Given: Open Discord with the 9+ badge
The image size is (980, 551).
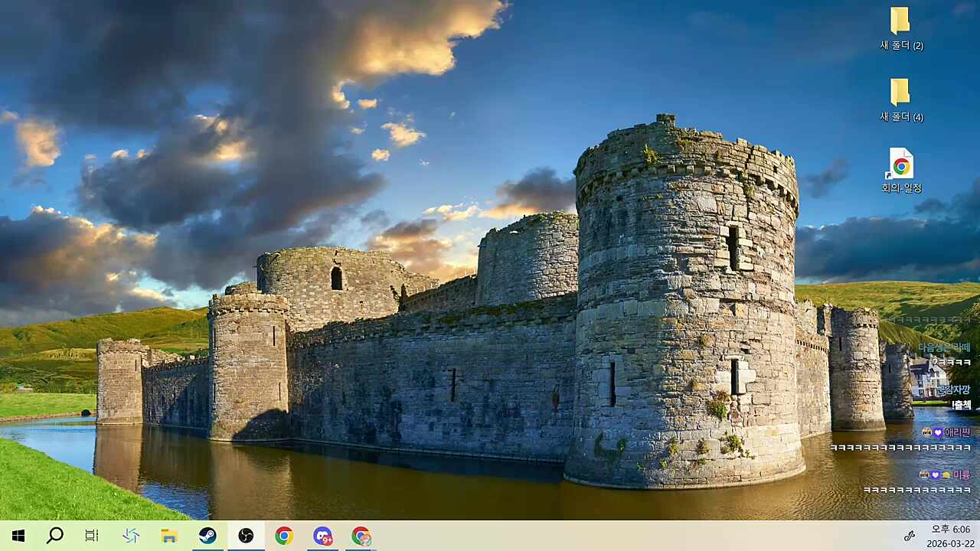Looking at the screenshot, I should pos(322,536).
